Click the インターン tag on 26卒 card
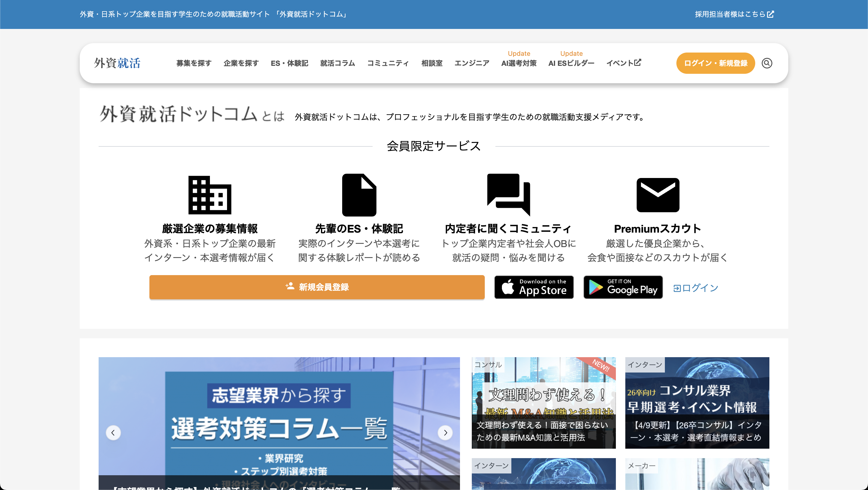This screenshot has width=868, height=490. (x=645, y=365)
